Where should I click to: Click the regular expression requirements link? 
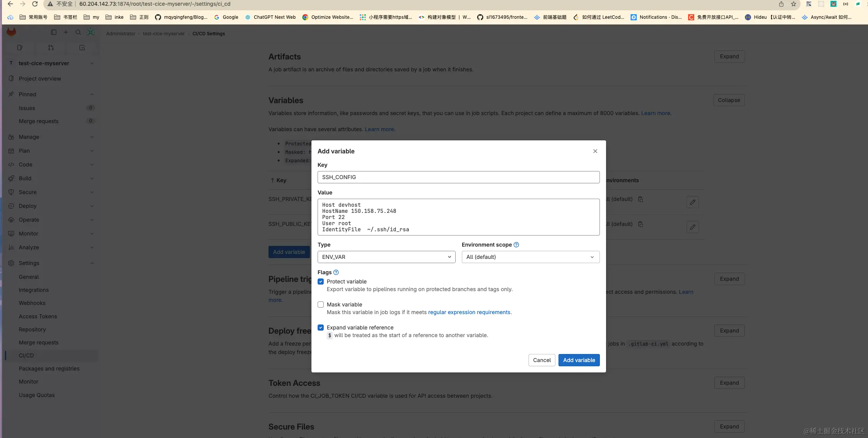[469, 312]
